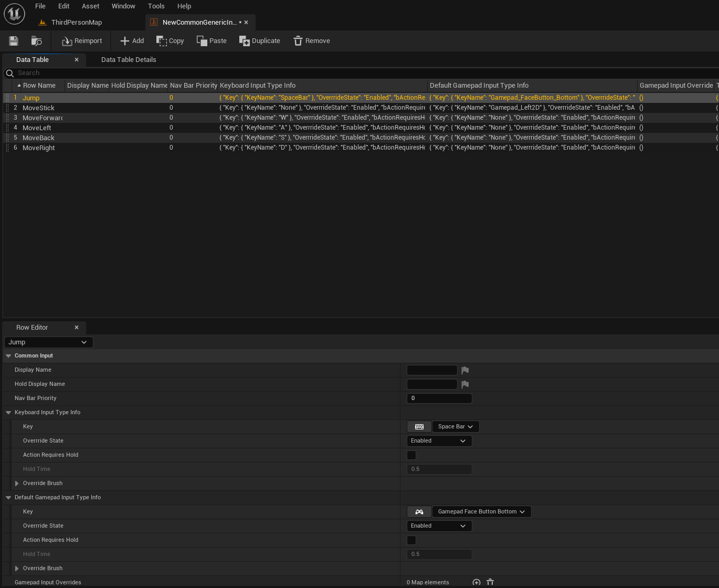Add an element to Gamepad Input Overrides map

476,582
